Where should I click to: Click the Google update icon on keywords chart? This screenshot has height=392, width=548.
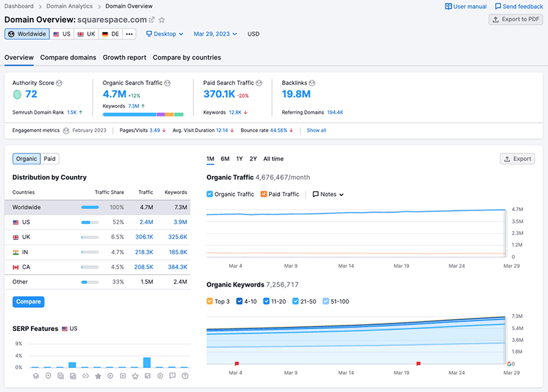tap(509, 364)
